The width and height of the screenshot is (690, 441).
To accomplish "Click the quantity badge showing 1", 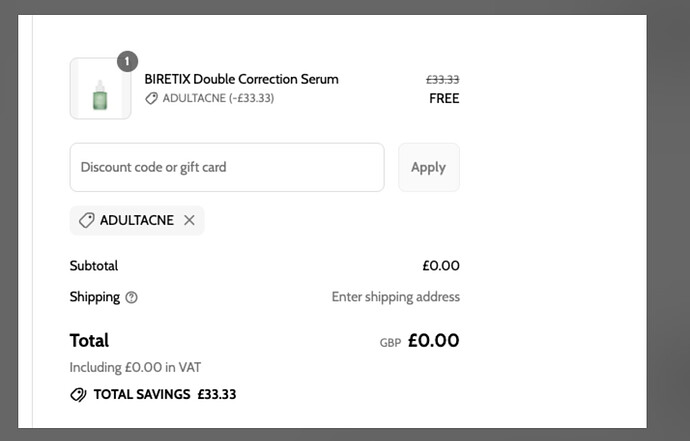I will pyautogui.click(x=127, y=61).
